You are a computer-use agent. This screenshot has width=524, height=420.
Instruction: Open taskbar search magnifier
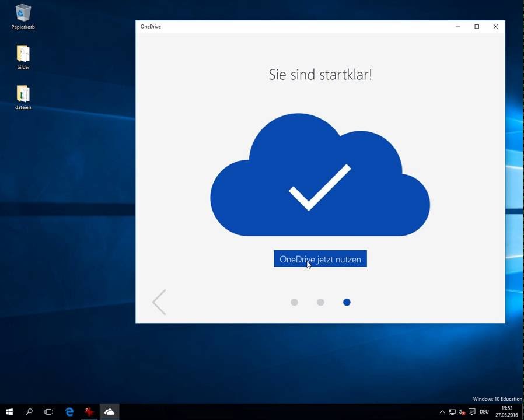29,412
